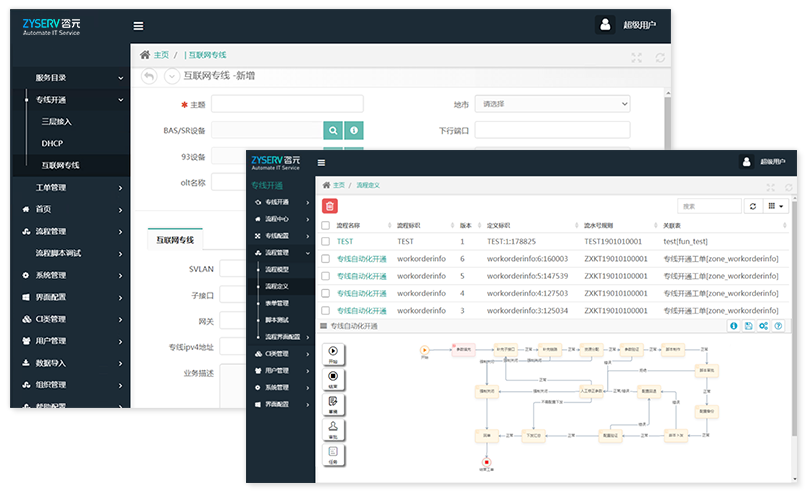Click the save icon in workflow panel header

[x=749, y=326]
